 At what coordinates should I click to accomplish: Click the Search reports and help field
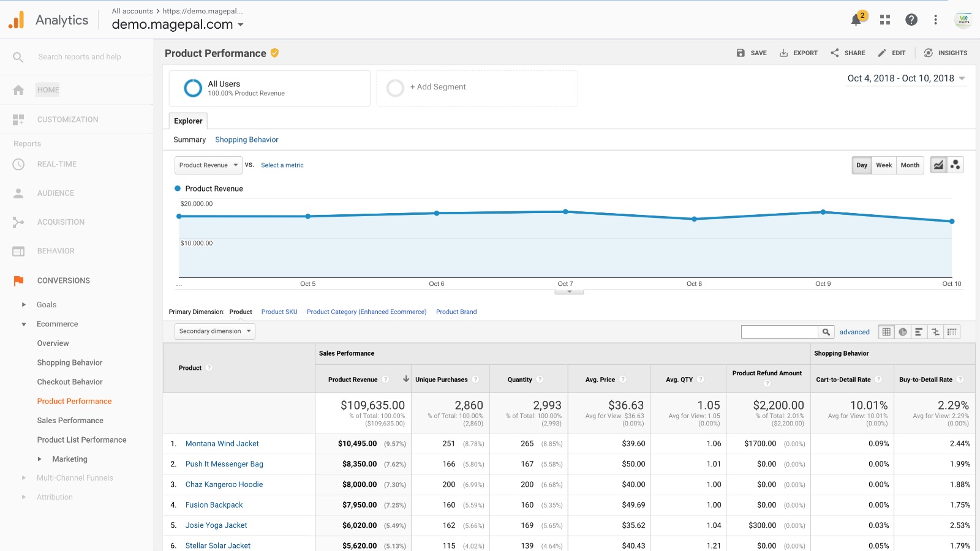80,57
